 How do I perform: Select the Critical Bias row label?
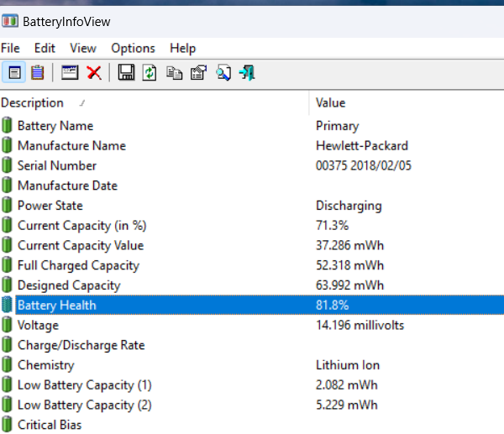[x=50, y=425]
